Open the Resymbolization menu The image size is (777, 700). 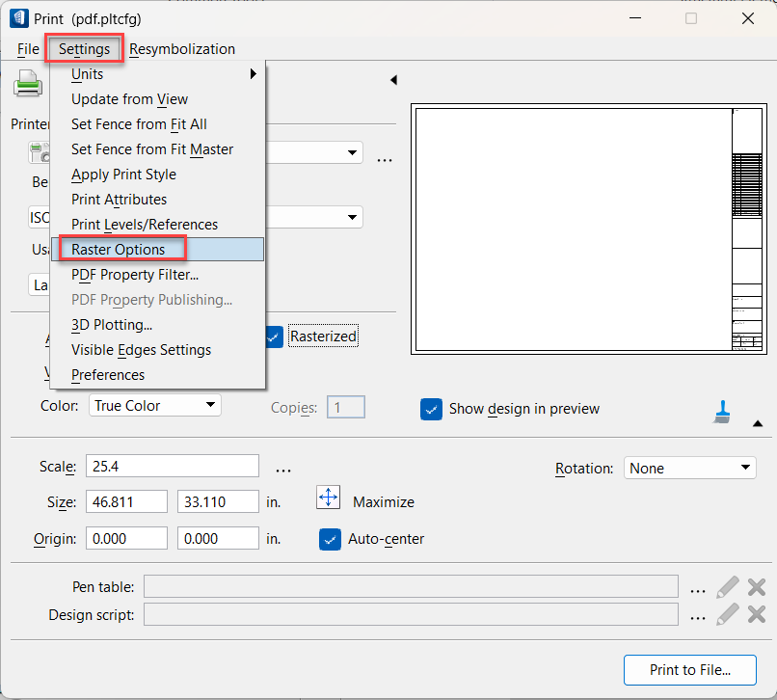[182, 49]
